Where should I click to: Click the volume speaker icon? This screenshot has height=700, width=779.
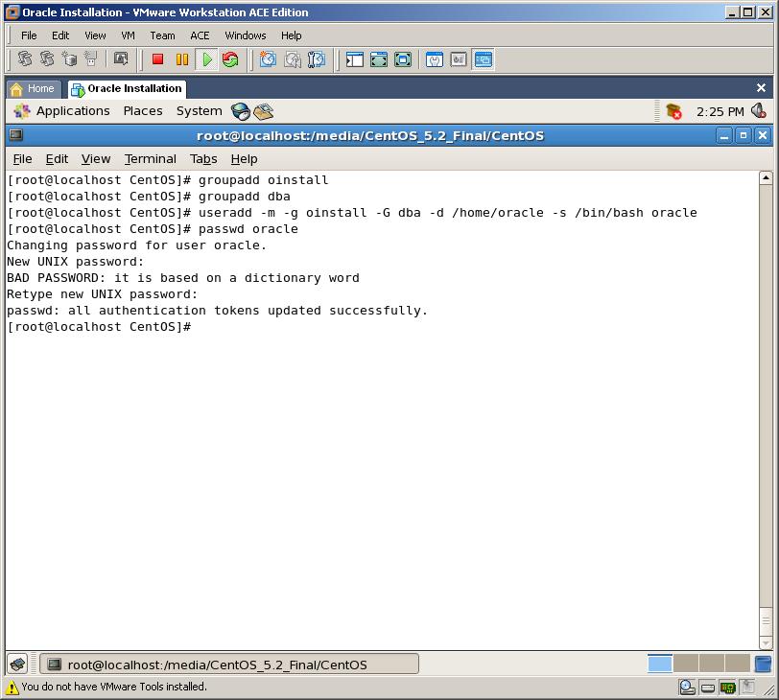click(759, 111)
